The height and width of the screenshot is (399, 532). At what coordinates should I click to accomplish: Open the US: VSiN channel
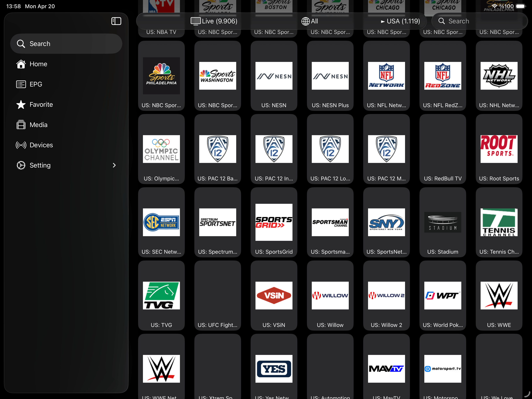(274, 296)
